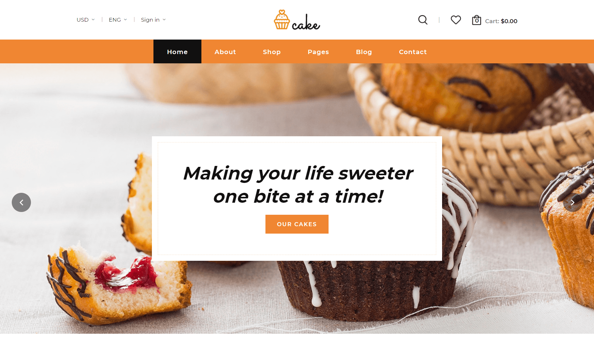Toggle the Blog navigation item
This screenshot has width=594, height=364.
click(x=364, y=51)
